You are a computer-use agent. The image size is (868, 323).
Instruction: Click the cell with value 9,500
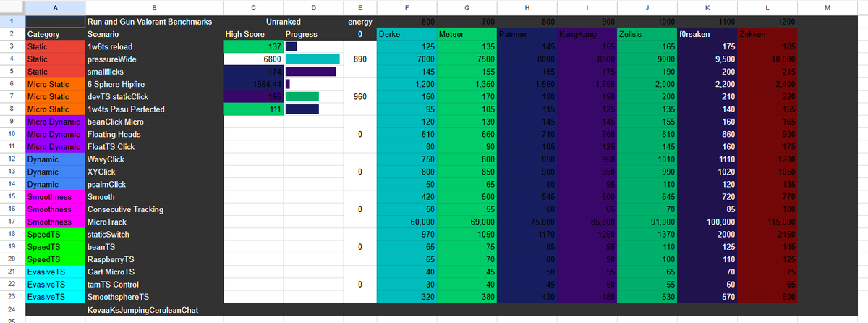(707, 59)
